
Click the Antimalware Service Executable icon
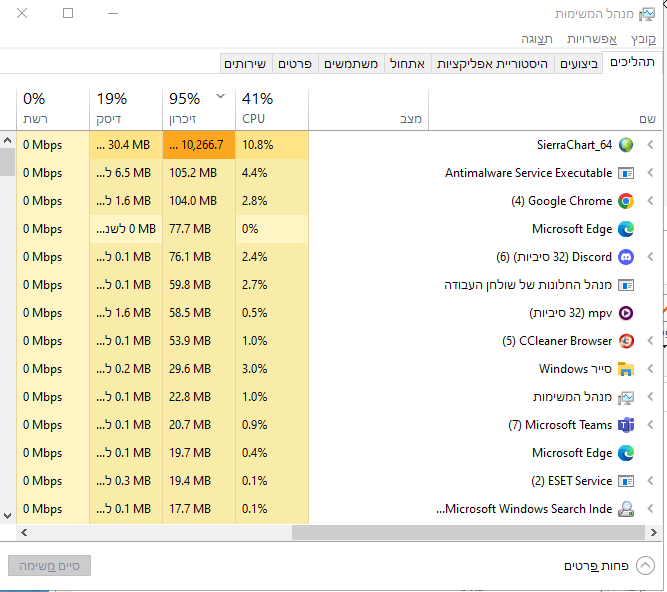click(x=626, y=173)
